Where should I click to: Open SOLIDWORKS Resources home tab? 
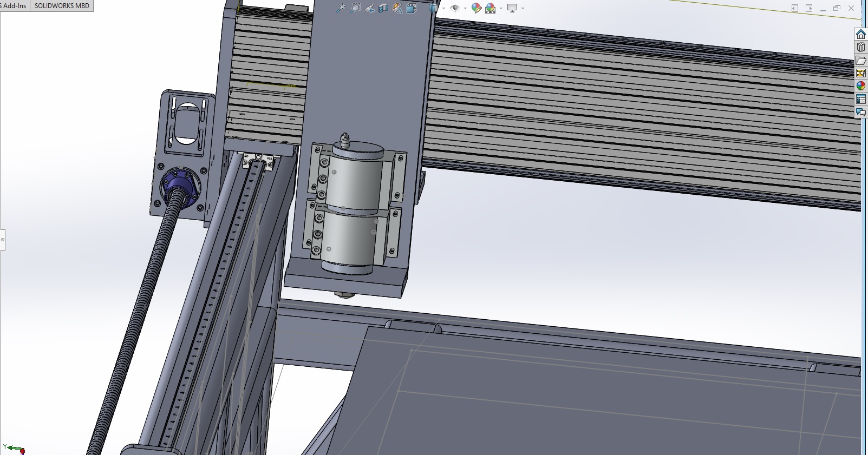point(860,34)
